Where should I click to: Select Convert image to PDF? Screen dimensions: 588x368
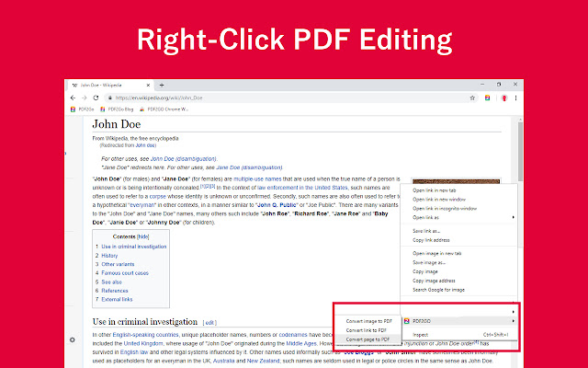368,321
